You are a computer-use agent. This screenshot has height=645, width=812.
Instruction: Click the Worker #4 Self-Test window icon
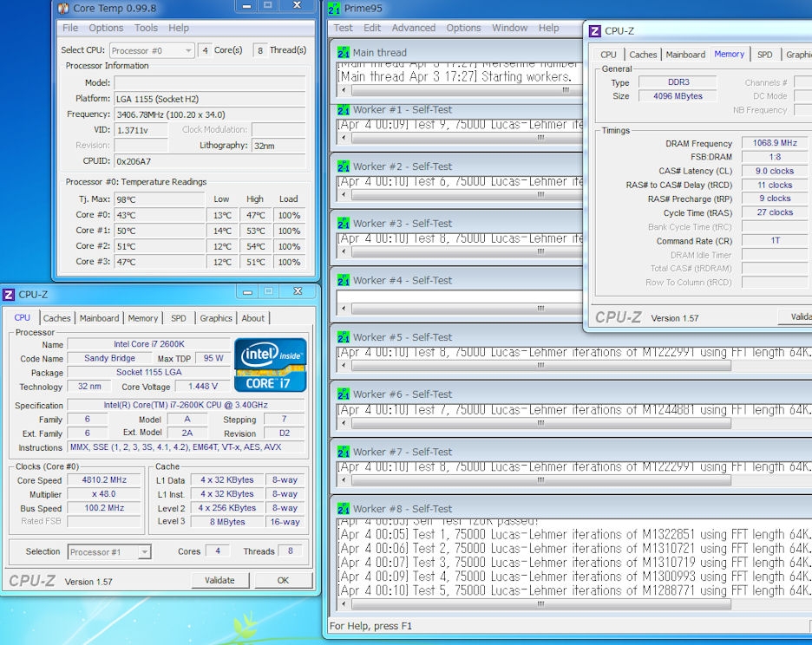tap(344, 281)
